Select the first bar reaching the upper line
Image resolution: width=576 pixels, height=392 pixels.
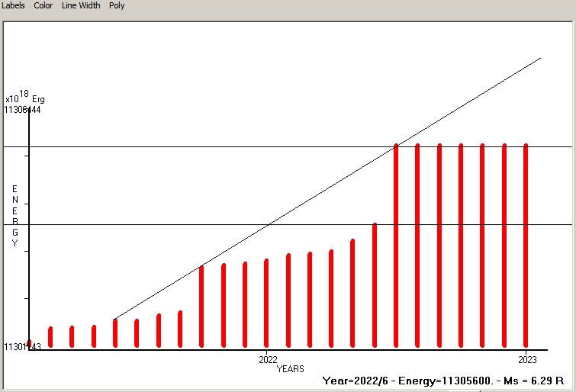tap(396, 244)
